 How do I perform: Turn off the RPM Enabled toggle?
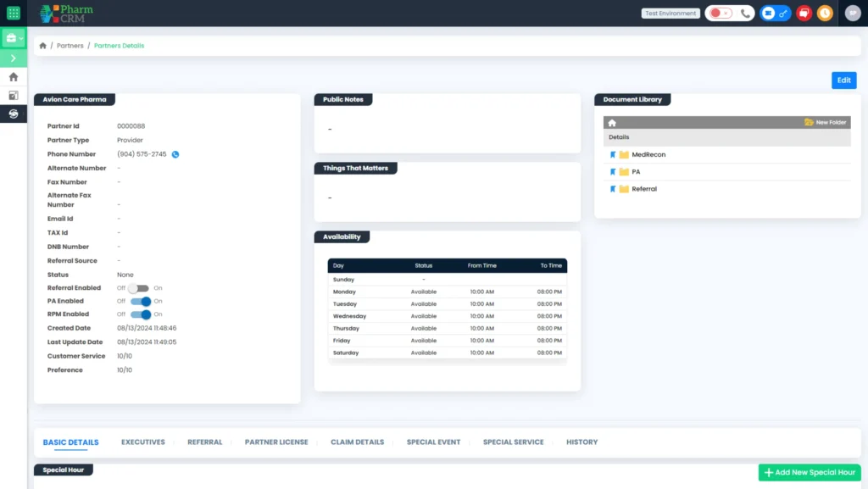pos(142,314)
